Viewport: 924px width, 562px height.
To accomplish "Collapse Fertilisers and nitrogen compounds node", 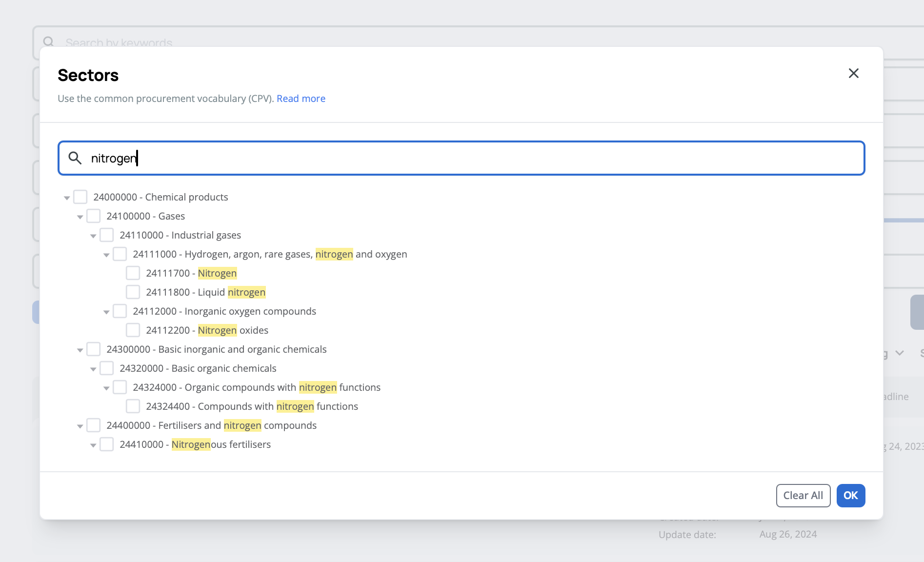I will [x=80, y=426].
